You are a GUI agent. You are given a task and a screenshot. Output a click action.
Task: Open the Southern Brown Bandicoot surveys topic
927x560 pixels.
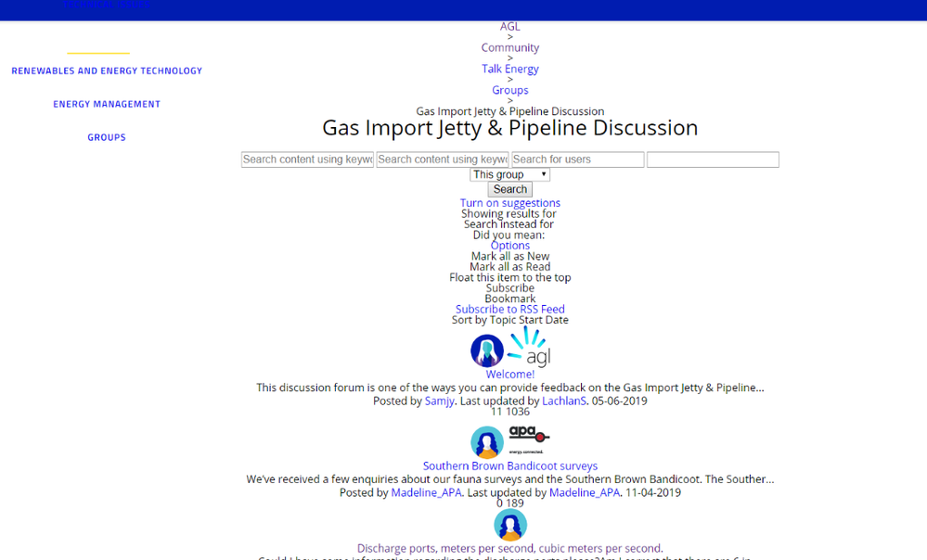(x=509, y=466)
